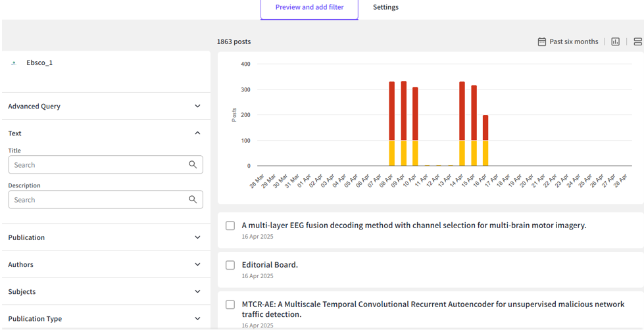The width and height of the screenshot is (644, 334).
Task: Click the Ebsco_1 source logo icon
Action: tap(14, 63)
